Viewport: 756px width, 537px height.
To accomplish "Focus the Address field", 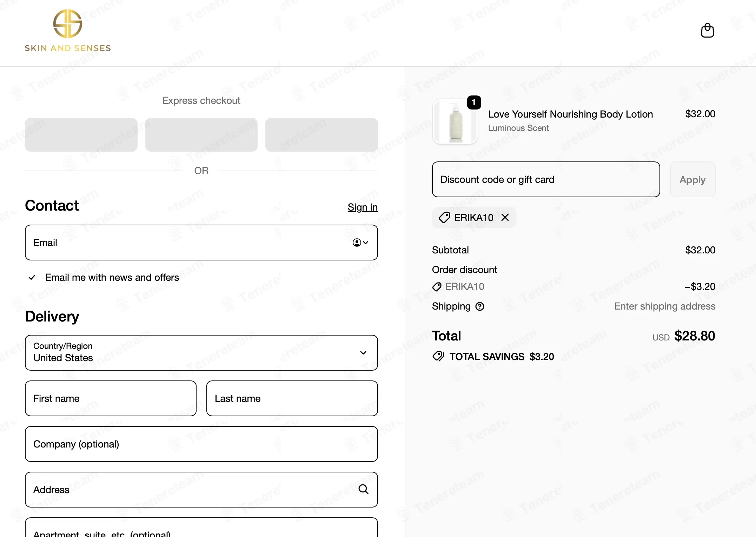I will click(201, 490).
